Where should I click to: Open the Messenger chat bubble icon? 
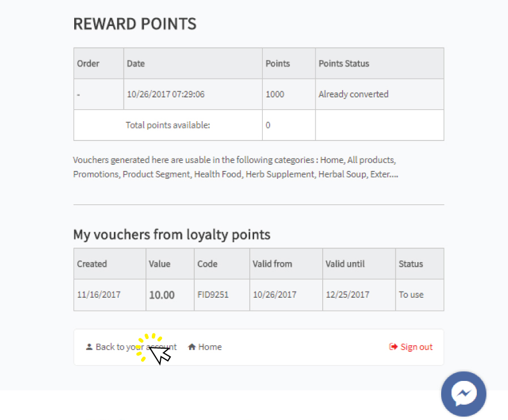pyautogui.click(x=464, y=394)
